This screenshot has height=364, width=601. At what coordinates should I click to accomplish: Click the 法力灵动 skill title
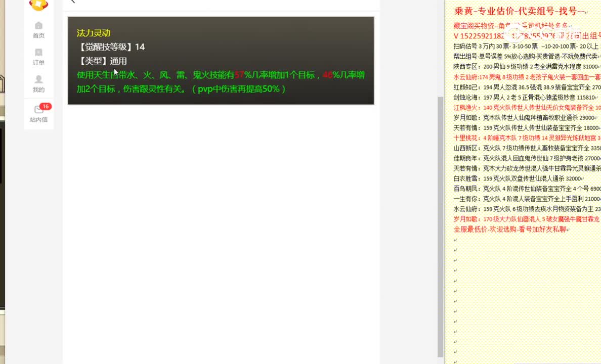(x=94, y=33)
